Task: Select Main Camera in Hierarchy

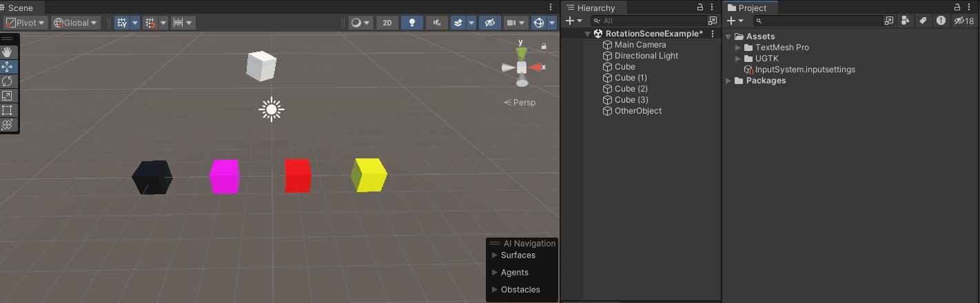Action: coord(641,45)
